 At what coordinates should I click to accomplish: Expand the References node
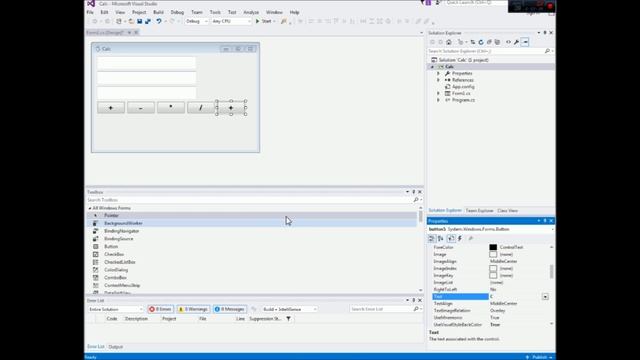439,80
